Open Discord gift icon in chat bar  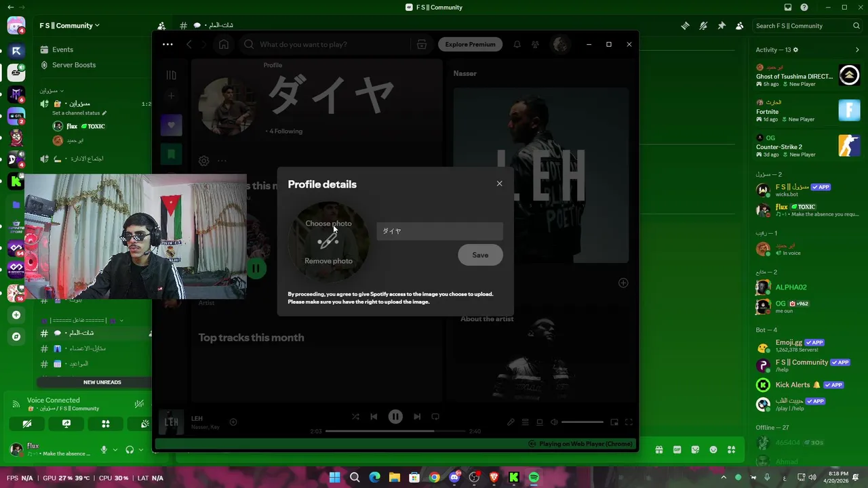[658, 449]
